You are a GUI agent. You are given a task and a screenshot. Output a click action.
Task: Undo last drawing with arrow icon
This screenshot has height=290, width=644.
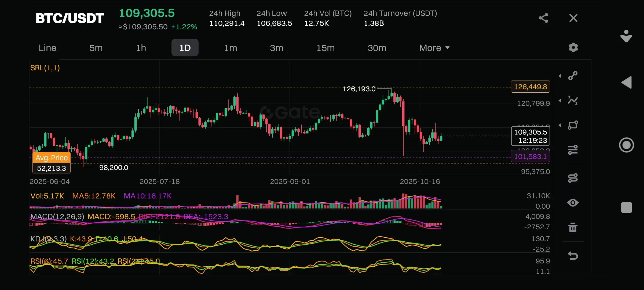point(573,255)
